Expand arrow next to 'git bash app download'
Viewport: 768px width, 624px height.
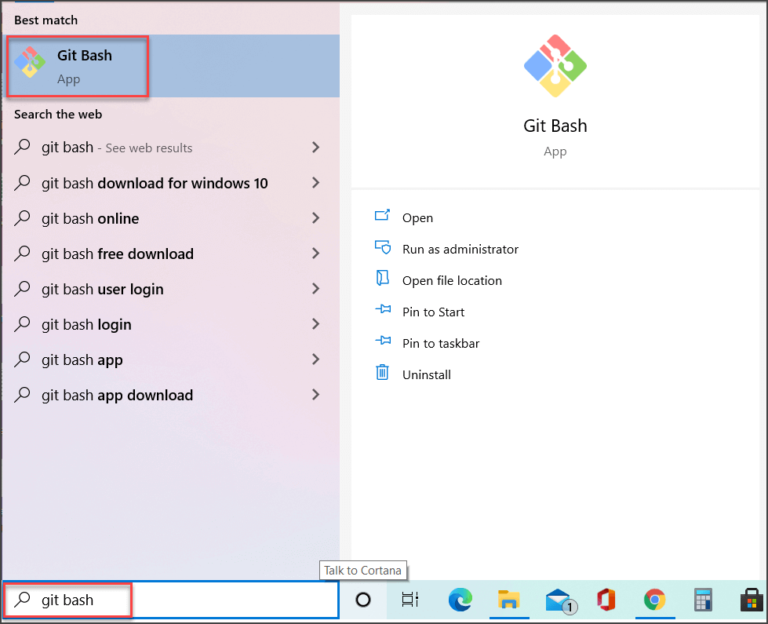[316, 395]
